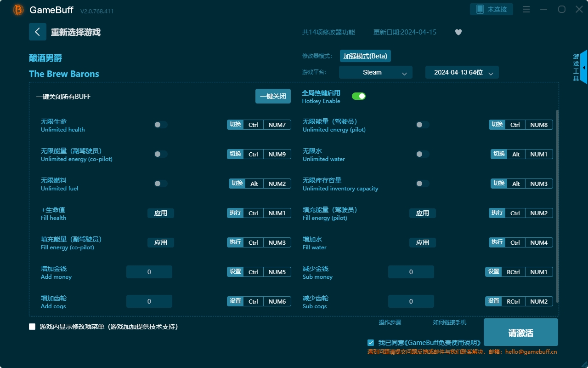This screenshot has height=368, width=588.
Task: Click Alt modifier for Unlimited water
Action: (516, 154)
